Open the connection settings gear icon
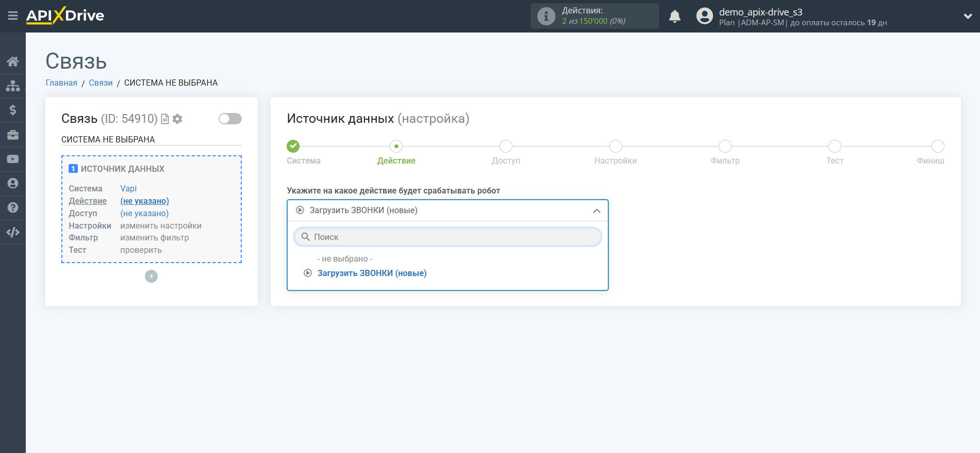The width and height of the screenshot is (980, 453). (177, 119)
